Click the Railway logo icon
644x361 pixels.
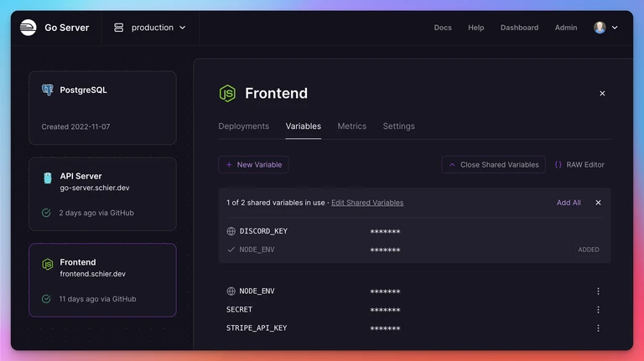[29, 28]
